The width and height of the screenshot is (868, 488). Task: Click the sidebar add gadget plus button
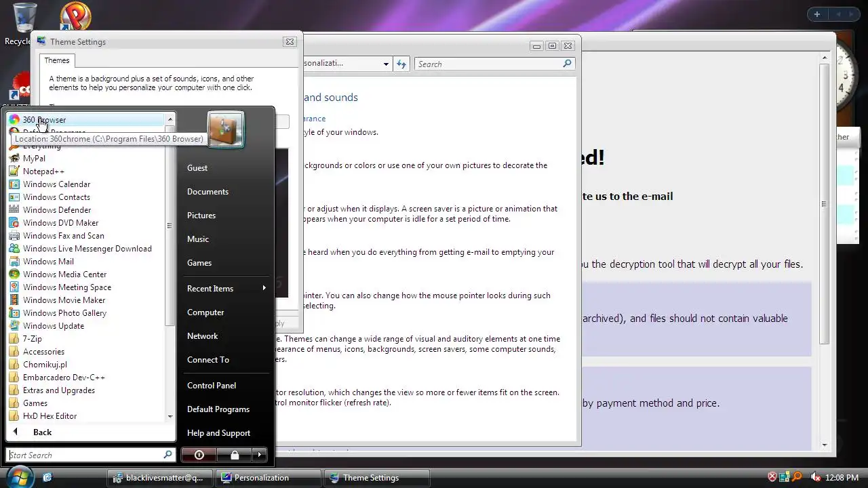click(x=817, y=14)
